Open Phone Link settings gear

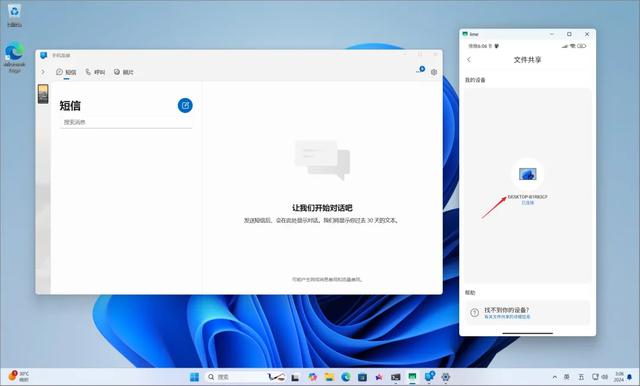433,72
